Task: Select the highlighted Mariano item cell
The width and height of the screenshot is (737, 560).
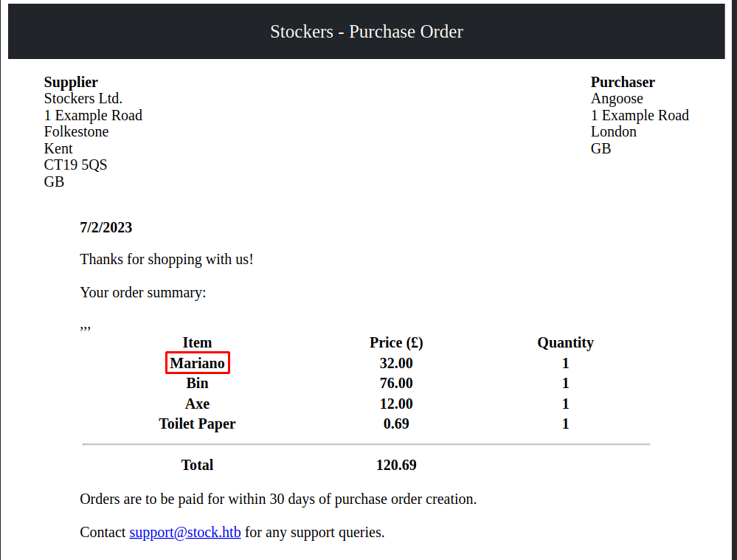Action: (198, 363)
